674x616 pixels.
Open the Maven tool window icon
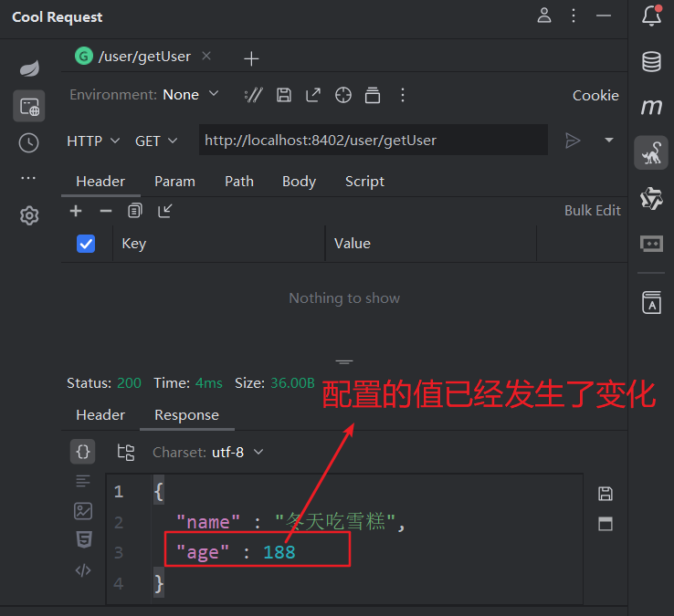pos(652,107)
